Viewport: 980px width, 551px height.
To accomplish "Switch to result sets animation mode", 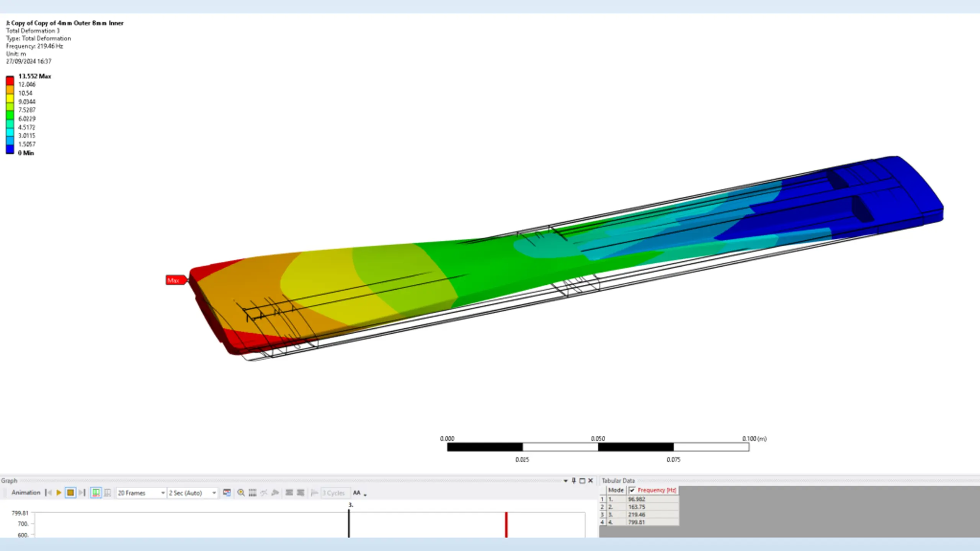I will click(x=108, y=492).
